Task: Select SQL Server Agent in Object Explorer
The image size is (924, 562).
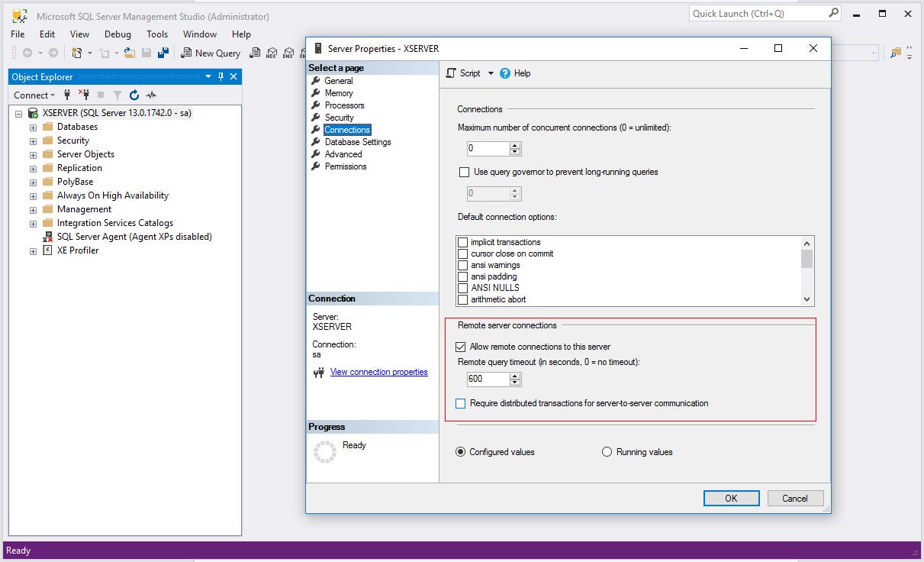Action: [x=134, y=237]
